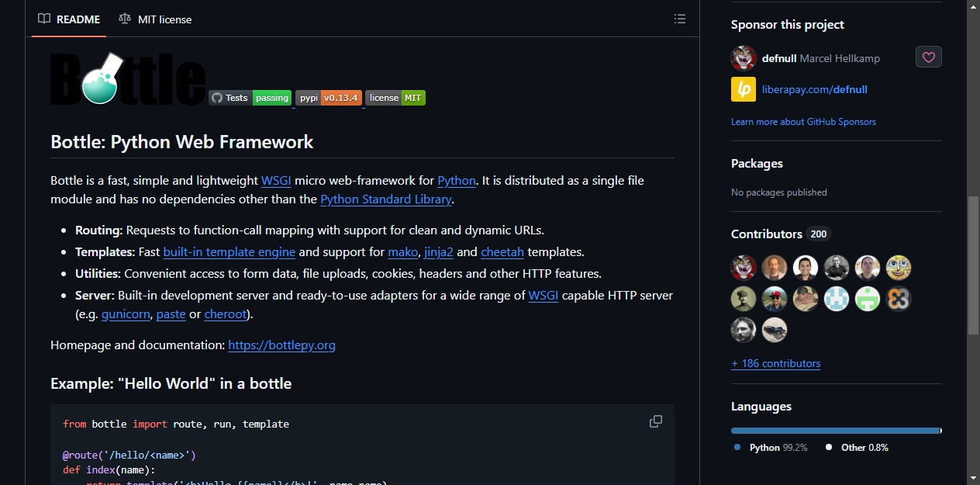
Task: Open the license MIT badge
Action: pyautogui.click(x=395, y=98)
